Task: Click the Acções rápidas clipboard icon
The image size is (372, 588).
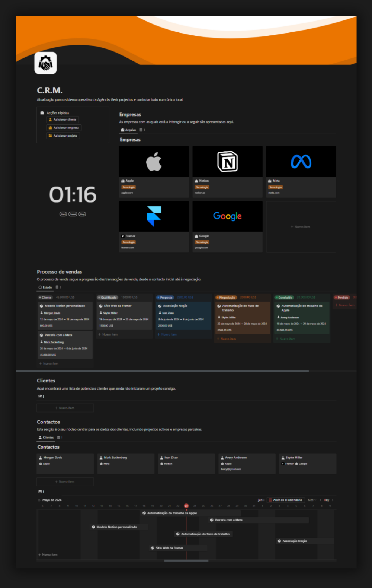Action: [x=42, y=112]
